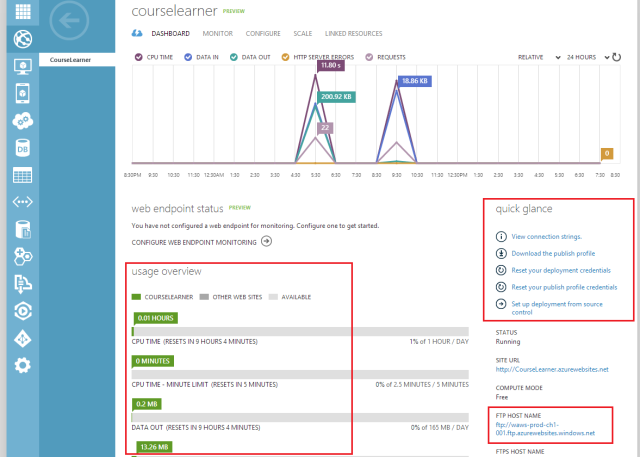This screenshot has height=457, width=640.
Task: Select CourseLearner in the site list
Action: click(x=77, y=60)
